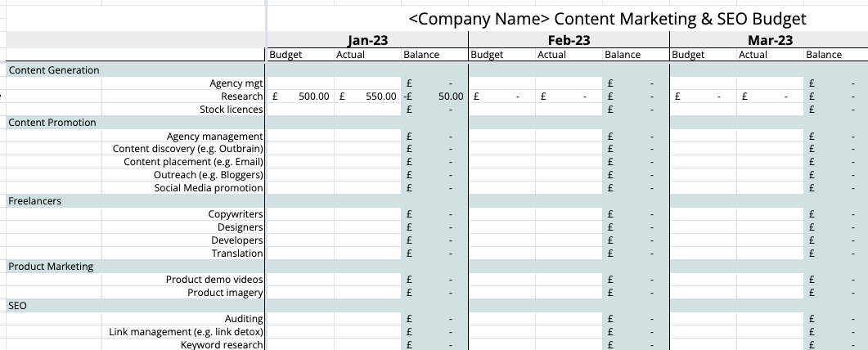Select the Product demo videos label
This screenshot has height=350, width=868.
tap(214, 280)
